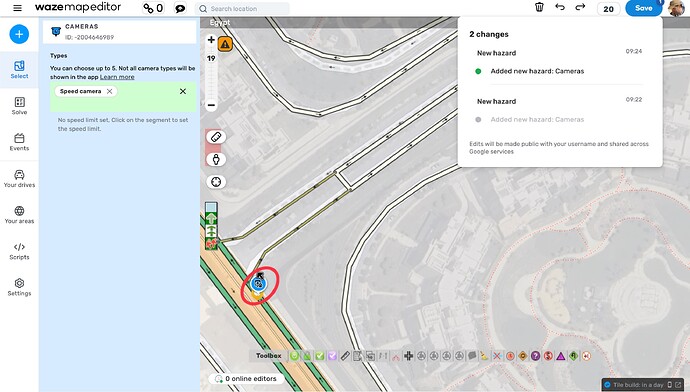Open the chat bubble icon
The image size is (690, 392).
pyautogui.click(x=180, y=8)
